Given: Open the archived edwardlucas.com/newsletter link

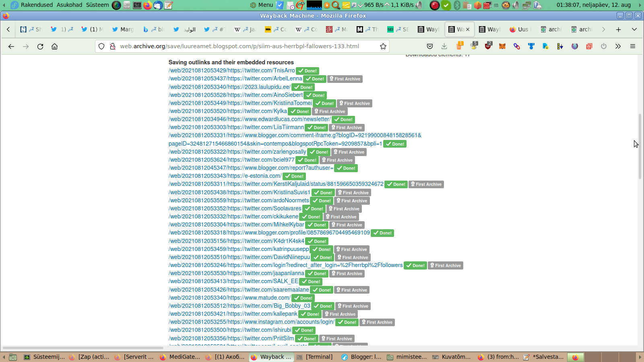Looking at the screenshot, I should [250, 119].
